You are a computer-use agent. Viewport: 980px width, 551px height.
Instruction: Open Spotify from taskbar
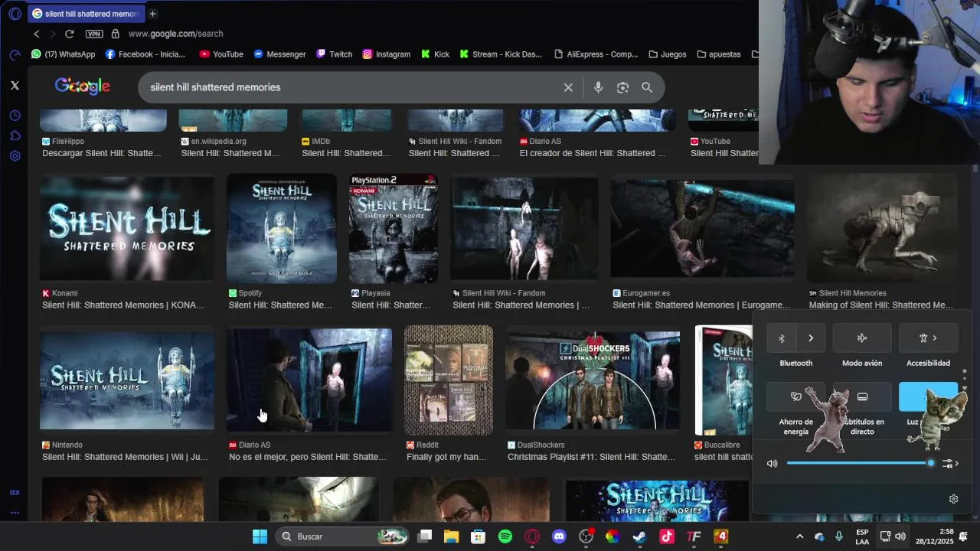(505, 536)
